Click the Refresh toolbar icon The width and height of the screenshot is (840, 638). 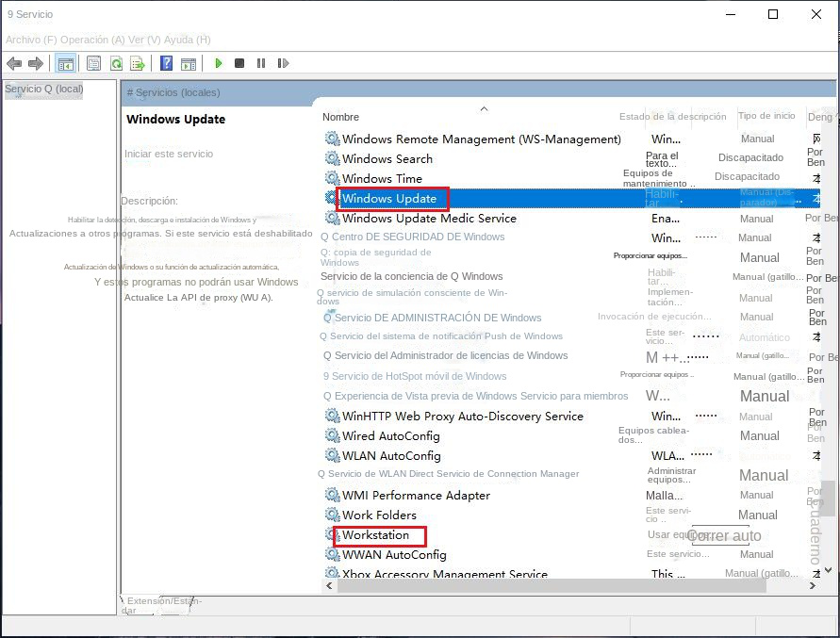(x=116, y=63)
